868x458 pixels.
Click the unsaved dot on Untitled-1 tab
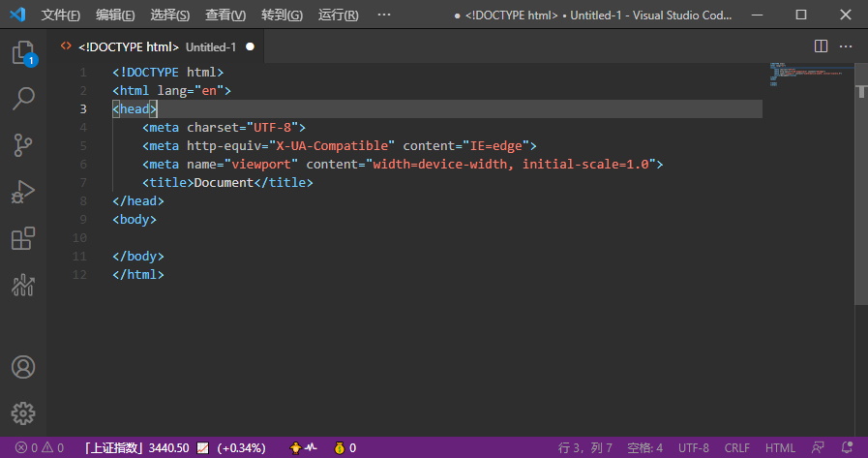(x=251, y=46)
